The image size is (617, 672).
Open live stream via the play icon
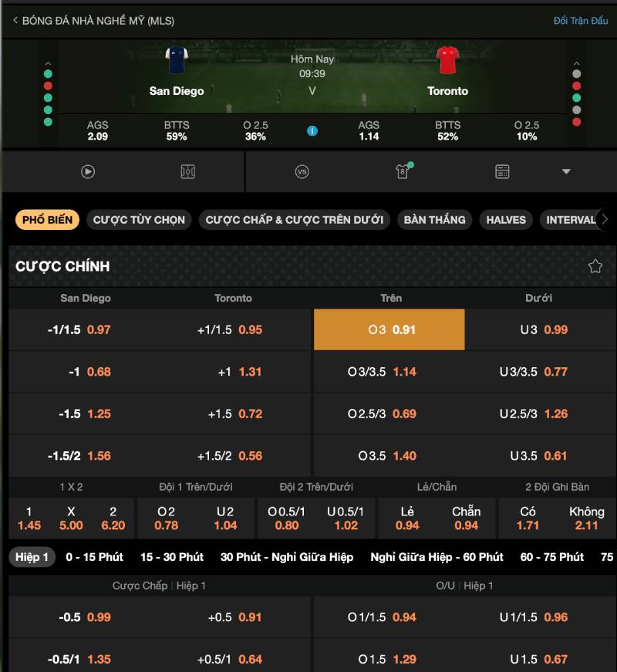point(87,171)
